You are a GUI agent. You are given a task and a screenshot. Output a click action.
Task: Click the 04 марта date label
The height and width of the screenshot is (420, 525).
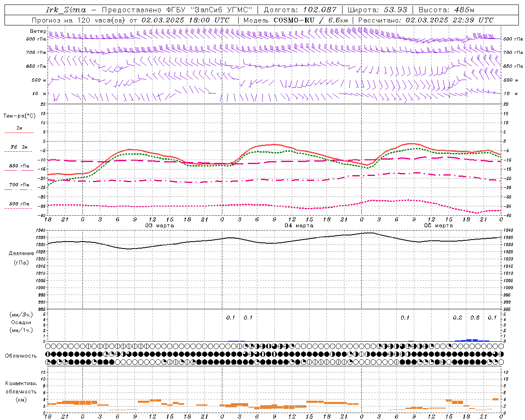299,226
